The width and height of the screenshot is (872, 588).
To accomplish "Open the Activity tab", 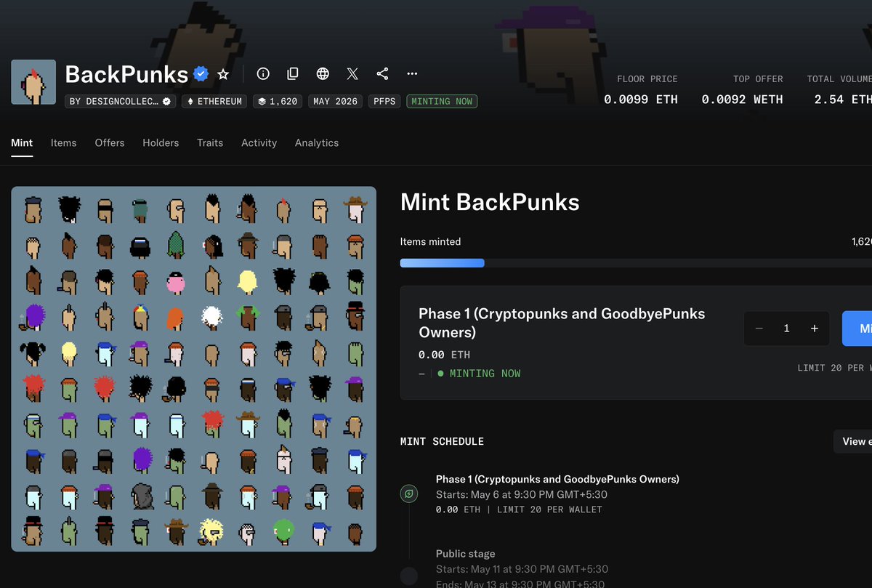I will 259,142.
